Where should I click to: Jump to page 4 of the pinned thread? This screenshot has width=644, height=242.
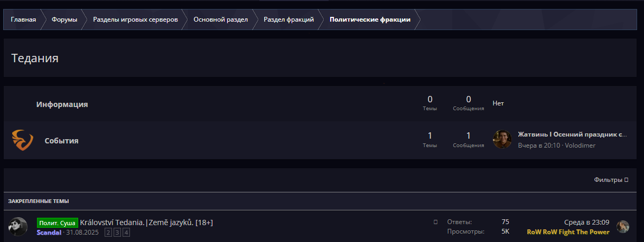pyautogui.click(x=126, y=233)
